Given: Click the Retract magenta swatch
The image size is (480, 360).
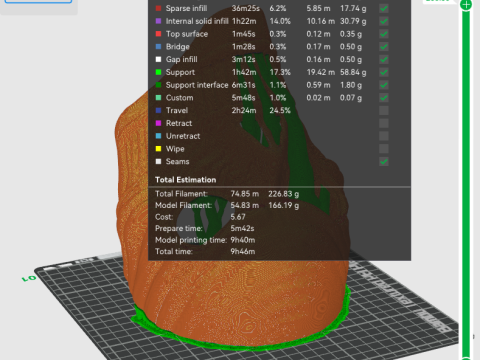Looking at the screenshot, I should 159,123.
